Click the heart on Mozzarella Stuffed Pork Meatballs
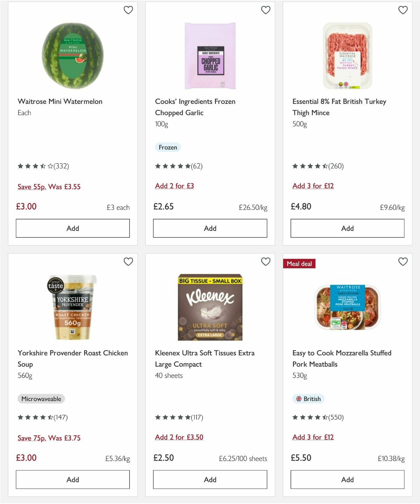 click(403, 261)
